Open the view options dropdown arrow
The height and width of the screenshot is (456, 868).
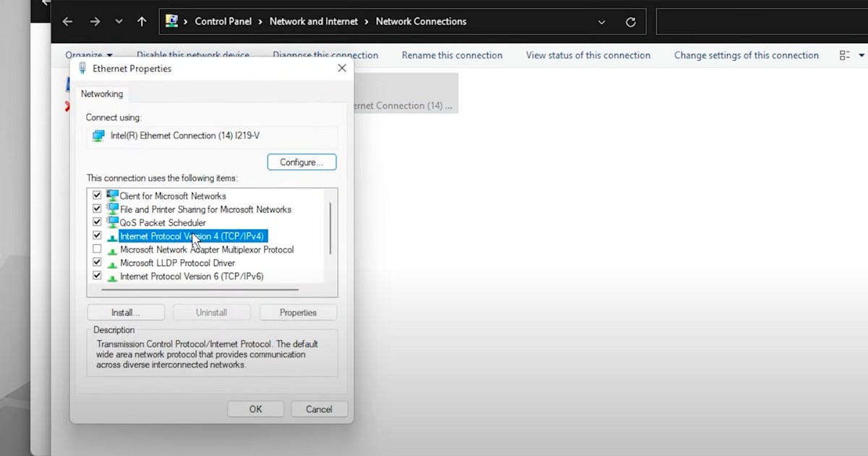(861, 56)
